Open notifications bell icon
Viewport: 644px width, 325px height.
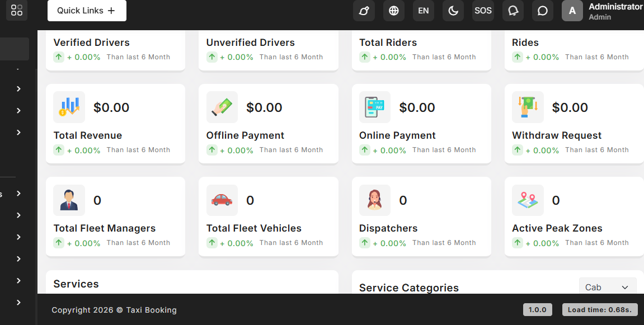tap(513, 11)
